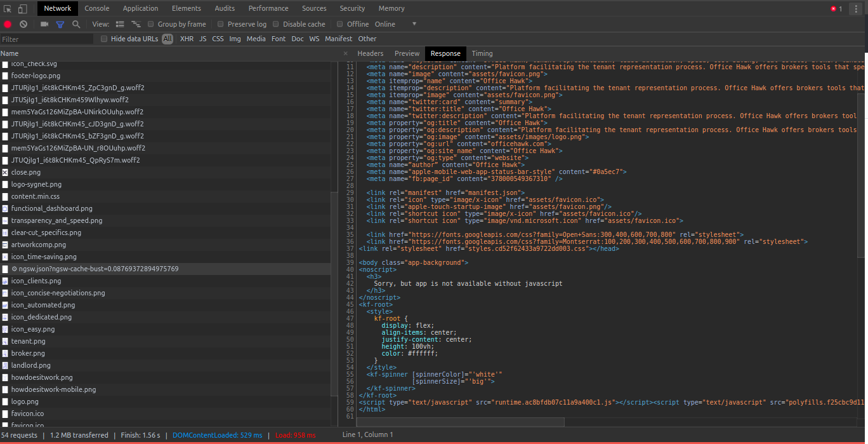The height and width of the screenshot is (444, 868).
Task: Click thumbnail icon of broker.png
Action: click(x=5, y=353)
